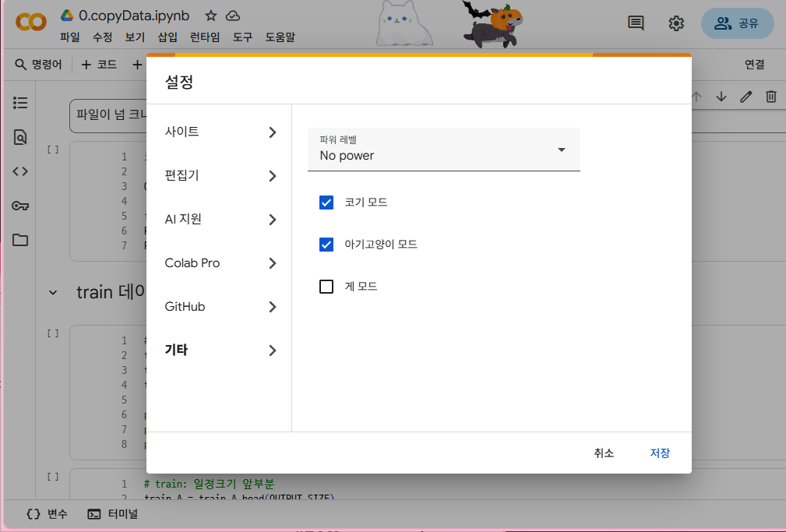Disable the 코기 모드 checkbox
Image resolution: width=786 pixels, height=532 pixels.
click(326, 203)
